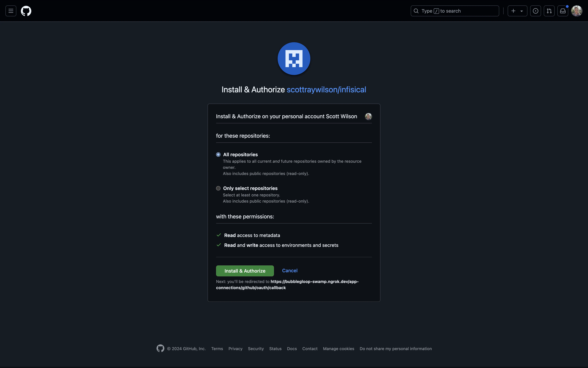Click the redirect callback URL text
The width and height of the screenshot is (588, 368).
tap(287, 285)
